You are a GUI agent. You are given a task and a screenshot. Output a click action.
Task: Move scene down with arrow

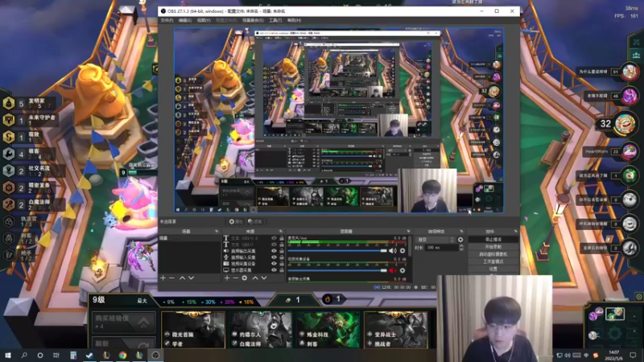(191, 278)
